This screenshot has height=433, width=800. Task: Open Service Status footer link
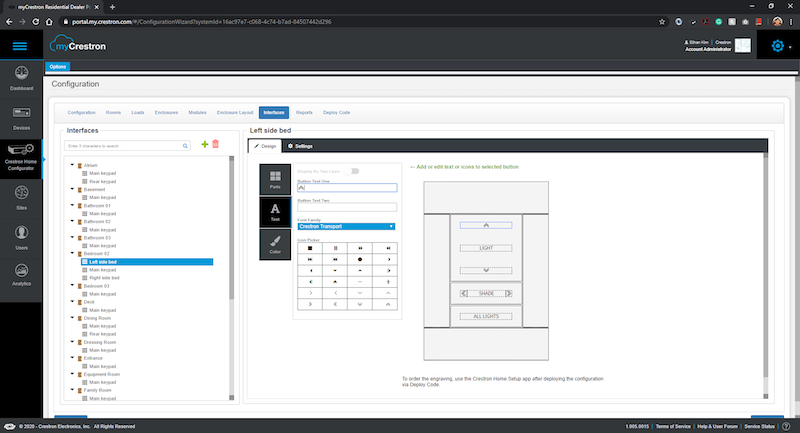click(x=759, y=426)
